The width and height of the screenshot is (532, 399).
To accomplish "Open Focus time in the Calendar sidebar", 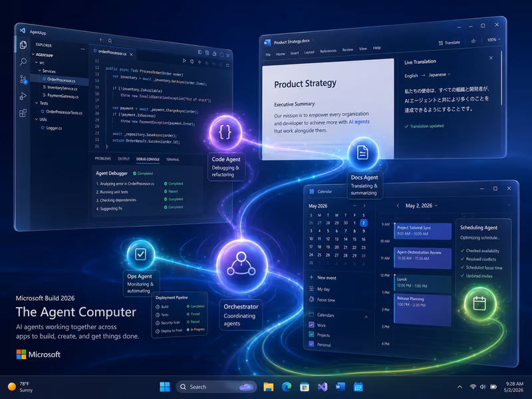I will [322, 300].
